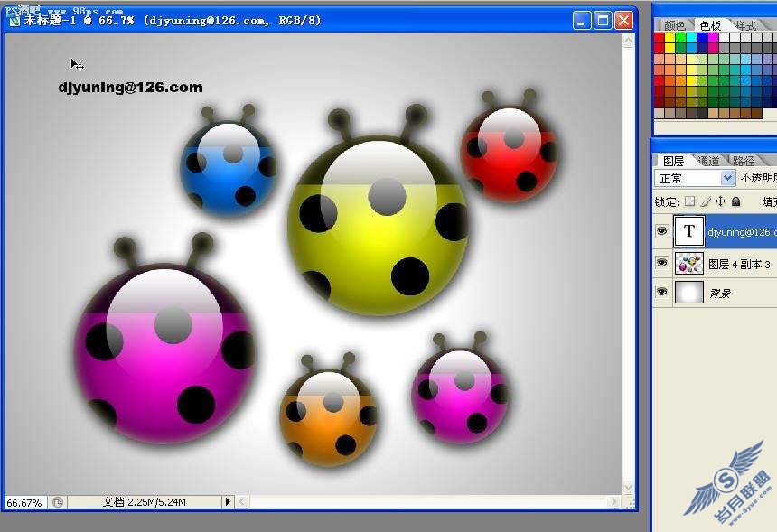Click the vertical scrollbar up arrow

[x=628, y=41]
